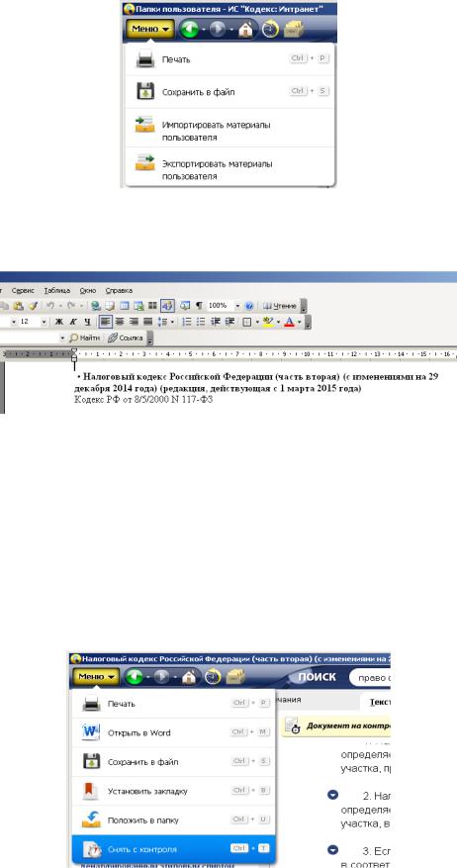Click the Increase indent icon in Word
The width and height of the screenshot is (457, 868).
click(229, 322)
